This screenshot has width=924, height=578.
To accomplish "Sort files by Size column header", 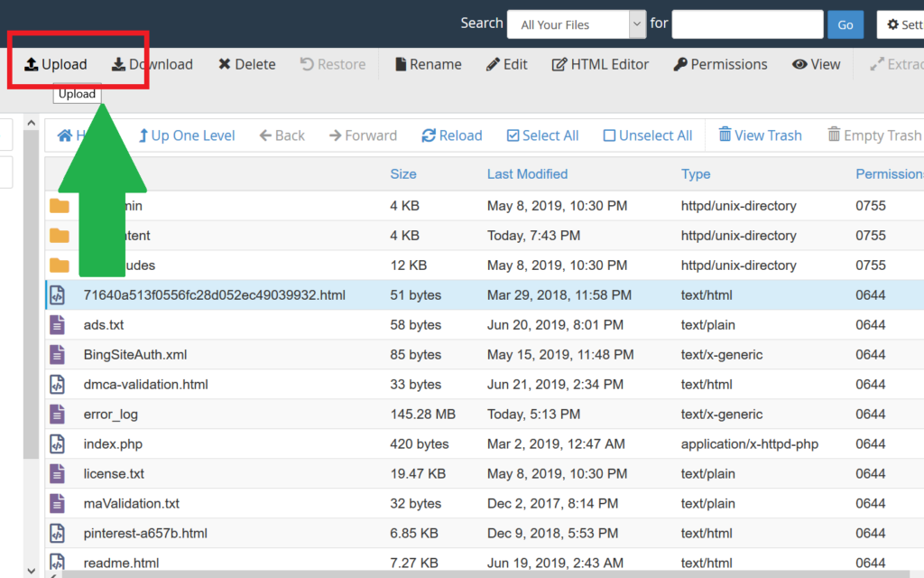I will (403, 174).
